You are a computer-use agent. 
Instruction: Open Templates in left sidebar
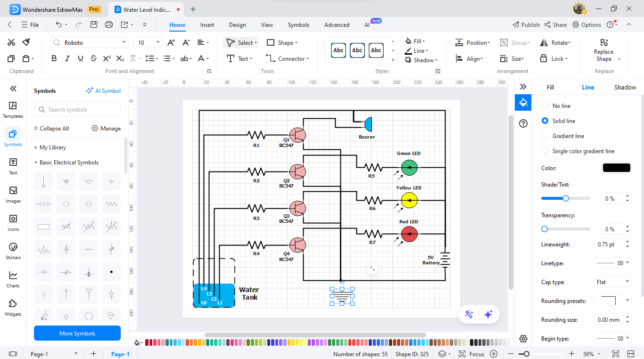13,110
